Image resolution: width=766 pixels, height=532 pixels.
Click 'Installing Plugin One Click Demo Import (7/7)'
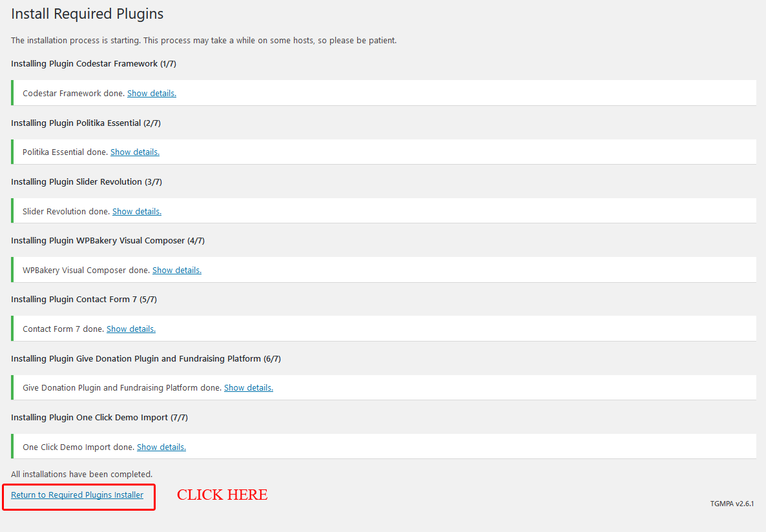(x=99, y=417)
